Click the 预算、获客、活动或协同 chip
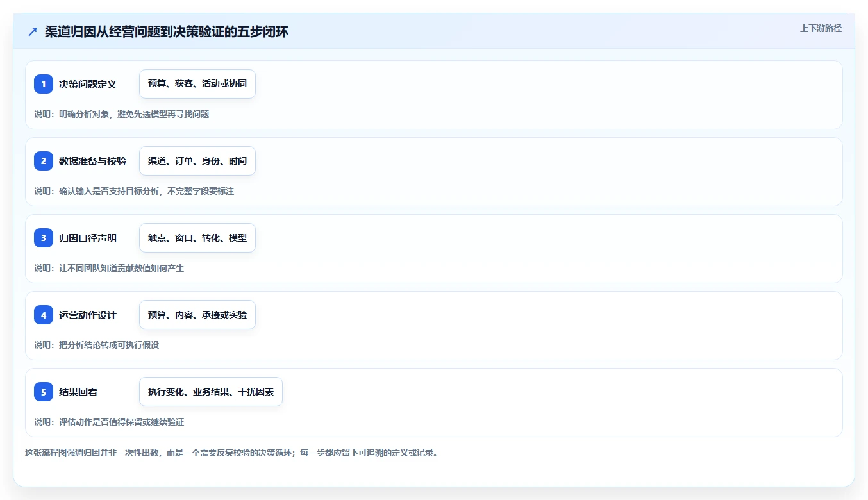Image resolution: width=868 pixels, height=500 pixels. click(197, 84)
